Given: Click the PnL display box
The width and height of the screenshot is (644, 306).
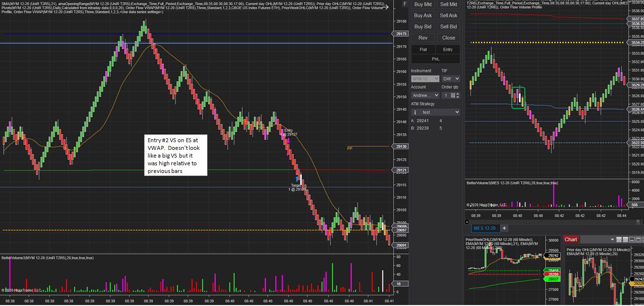Looking at the screenshot, I should pos(435,59).
